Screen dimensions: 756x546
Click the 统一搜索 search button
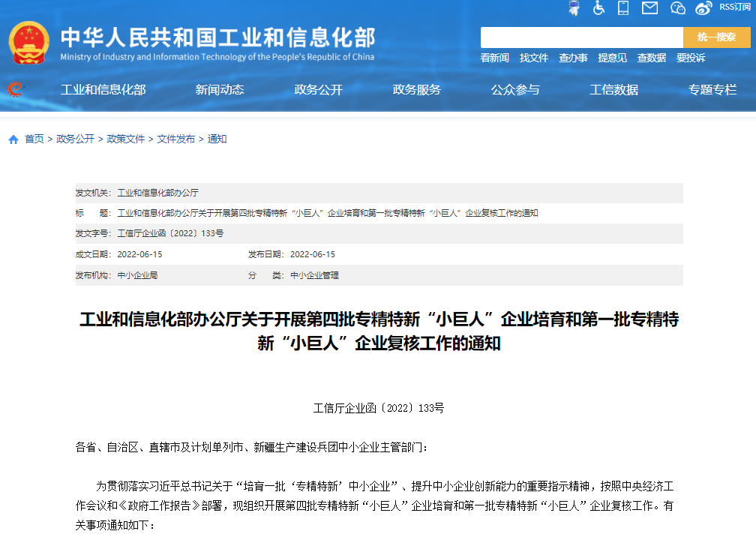717,36
